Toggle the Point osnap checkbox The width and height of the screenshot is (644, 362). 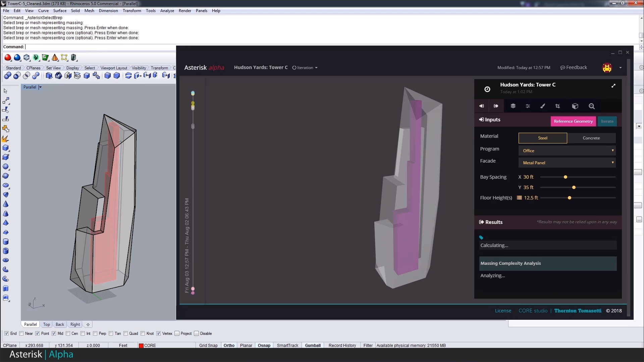coord(38,334)
